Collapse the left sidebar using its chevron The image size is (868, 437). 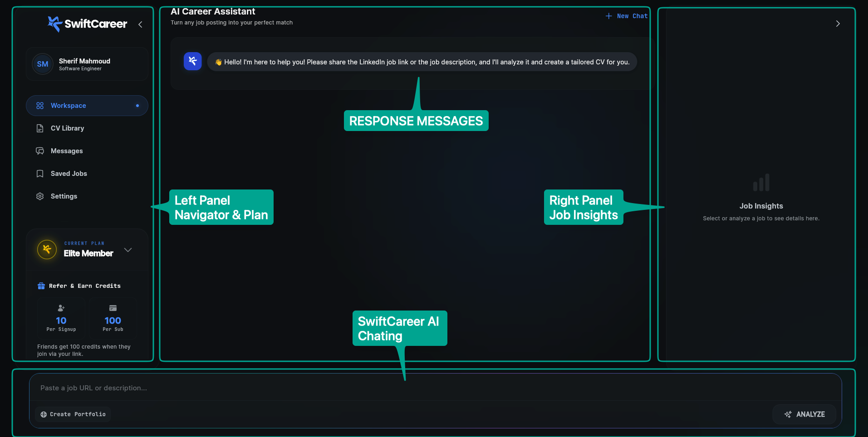pos(140,24)
